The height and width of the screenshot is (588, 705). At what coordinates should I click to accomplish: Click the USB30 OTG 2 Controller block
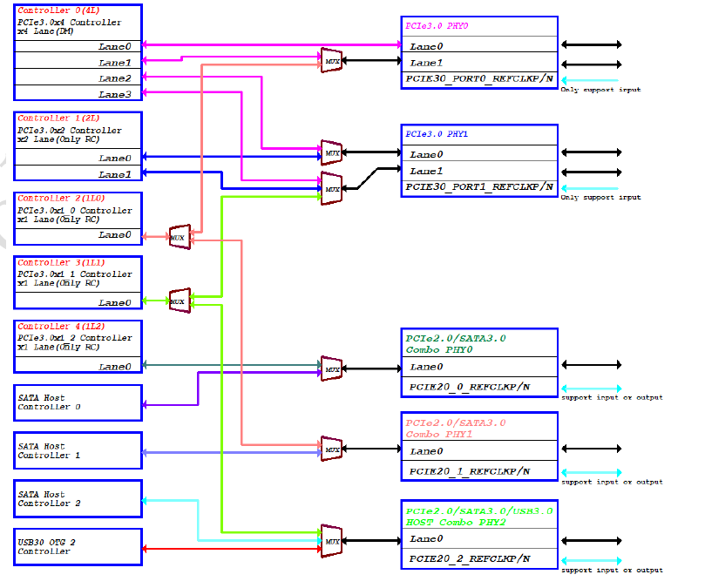pos(78,547)
